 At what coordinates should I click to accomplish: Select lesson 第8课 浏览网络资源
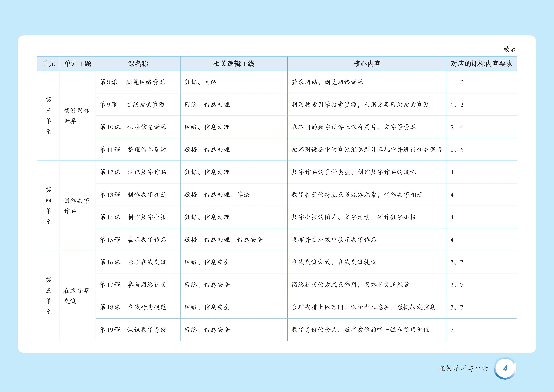[132, 82]
